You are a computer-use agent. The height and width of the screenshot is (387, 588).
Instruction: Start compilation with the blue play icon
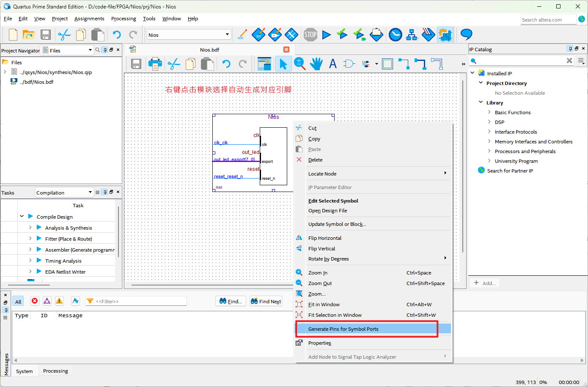pyautogui.click(x=326, y=35)
